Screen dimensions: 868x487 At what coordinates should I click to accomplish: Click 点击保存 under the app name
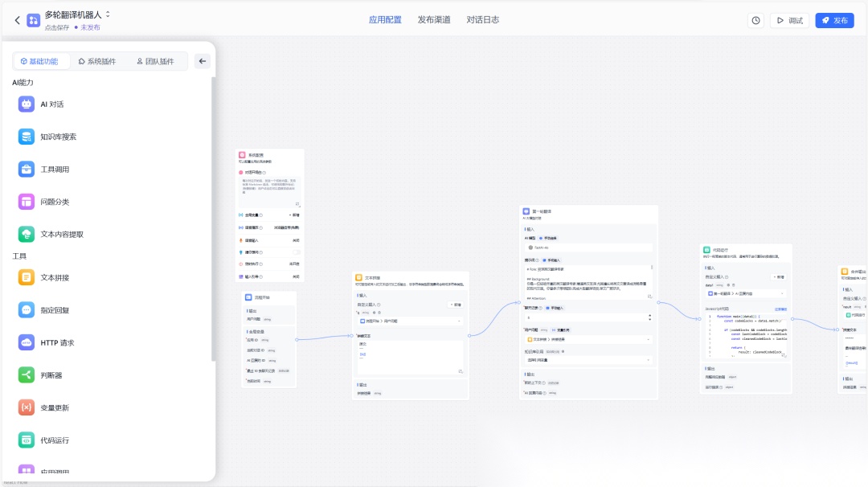[57, 27]
